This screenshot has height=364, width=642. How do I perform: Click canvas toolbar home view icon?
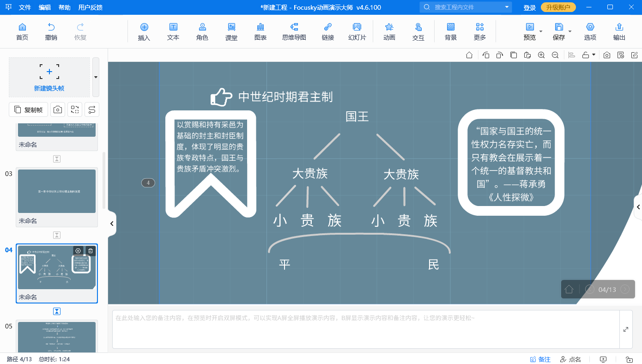coord(469,55)
